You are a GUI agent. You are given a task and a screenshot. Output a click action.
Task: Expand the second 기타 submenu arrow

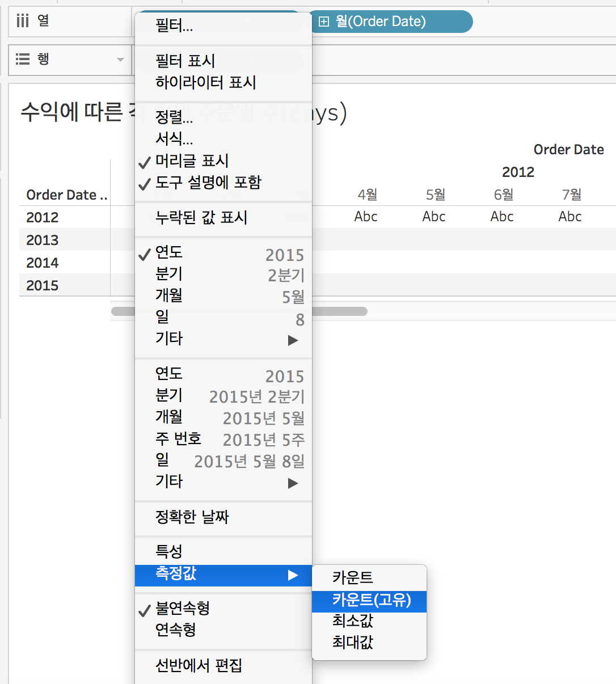click(293, 483)
